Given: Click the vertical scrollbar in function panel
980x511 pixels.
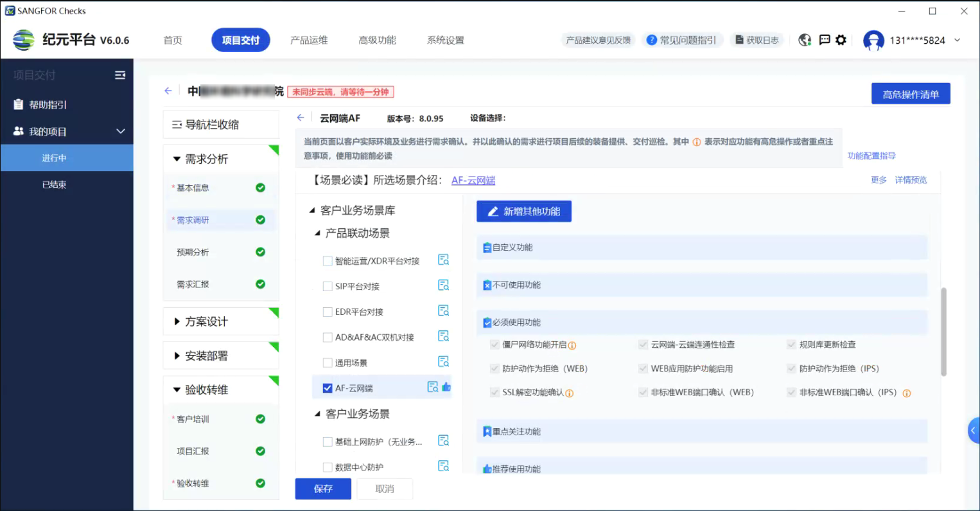Looking at the screenshot, I should tap(943, 331).
